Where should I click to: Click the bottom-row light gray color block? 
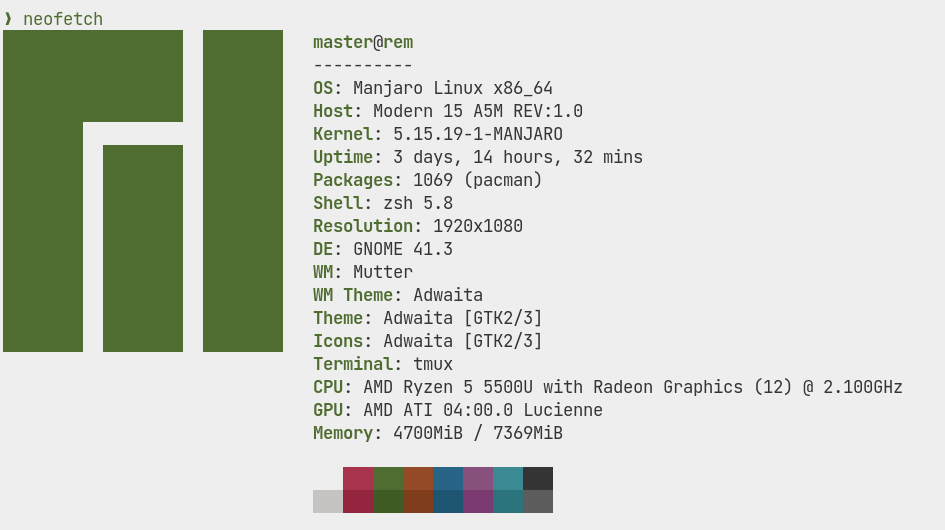click(328, 502)
